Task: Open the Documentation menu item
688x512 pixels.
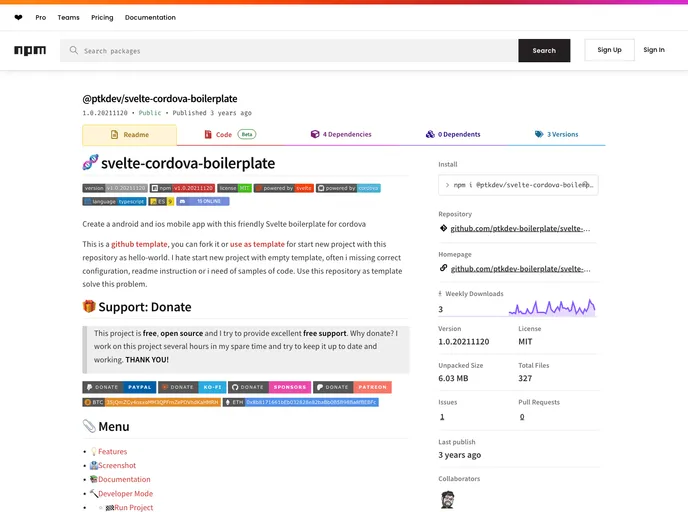Action: (150, 18)
